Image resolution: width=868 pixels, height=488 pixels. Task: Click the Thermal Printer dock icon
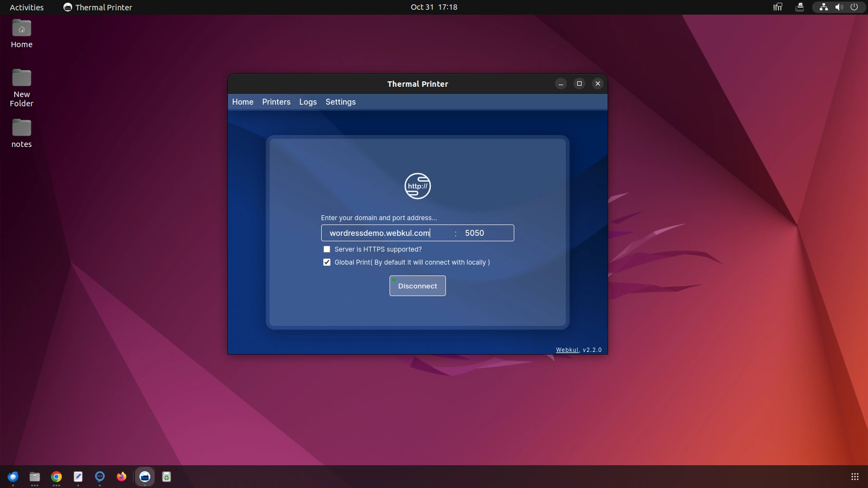click(x=144, y=477)
